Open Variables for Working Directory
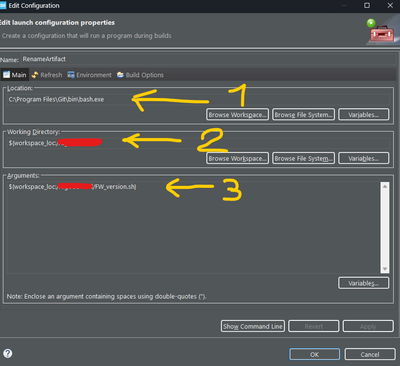The height and width of the screenshot is (366, 400). (363, 158)
